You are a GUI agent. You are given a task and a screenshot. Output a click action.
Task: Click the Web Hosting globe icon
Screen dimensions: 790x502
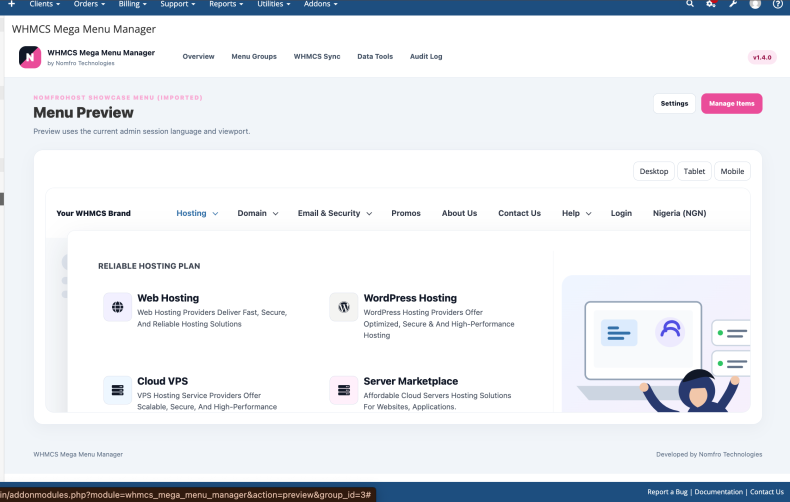(117, 307)
